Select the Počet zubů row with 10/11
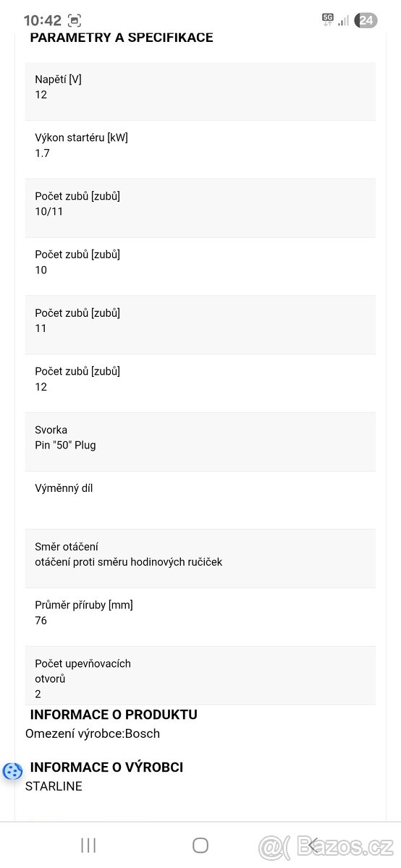 click(200, 208)
